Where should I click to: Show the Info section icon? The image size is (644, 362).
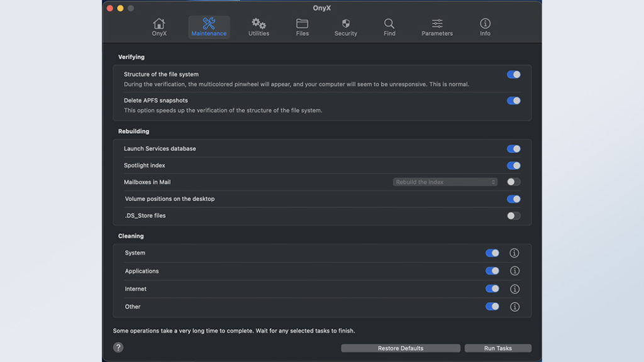click(485, 24)
